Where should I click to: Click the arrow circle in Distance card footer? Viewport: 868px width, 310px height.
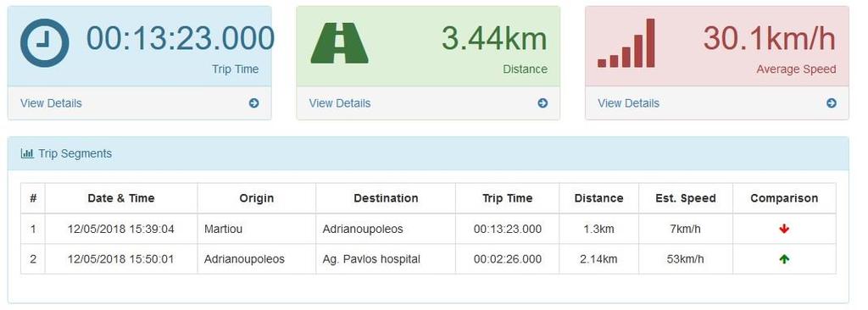tap(542, 103)
